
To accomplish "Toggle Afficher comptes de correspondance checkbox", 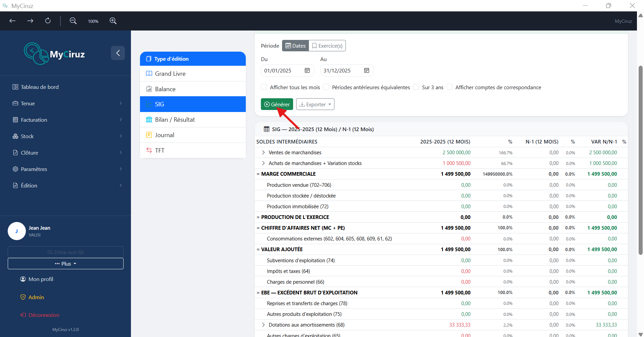I will point(450,87).
